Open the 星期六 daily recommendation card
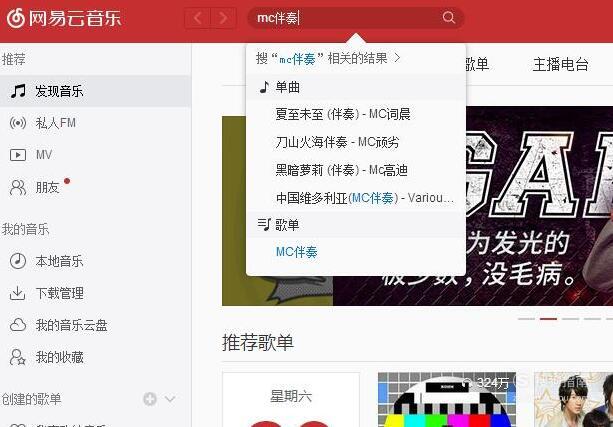This screenshot has height=427, width=613. point(291,400)
